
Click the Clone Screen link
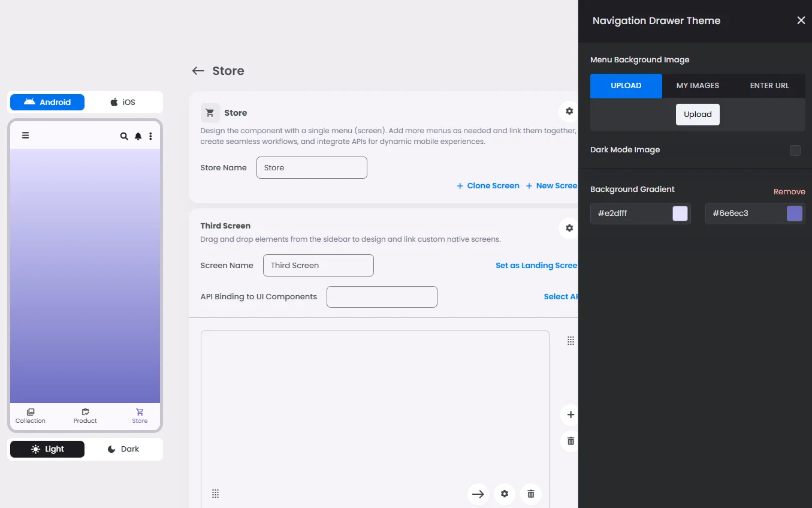(x=488, y=186)
